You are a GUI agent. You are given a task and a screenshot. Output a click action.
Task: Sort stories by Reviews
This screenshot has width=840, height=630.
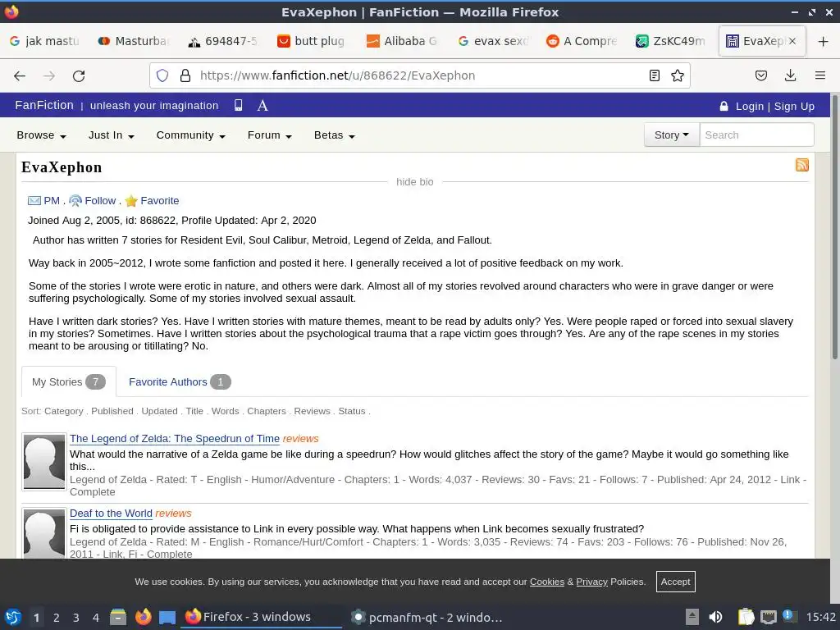[312, 411]
